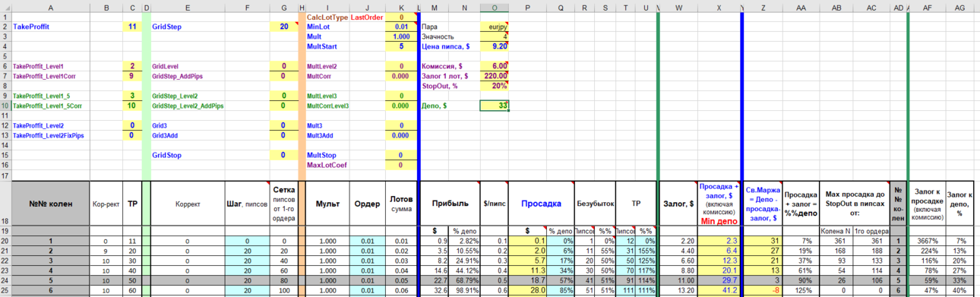Click the Безубыток table header

coord(595,204)
